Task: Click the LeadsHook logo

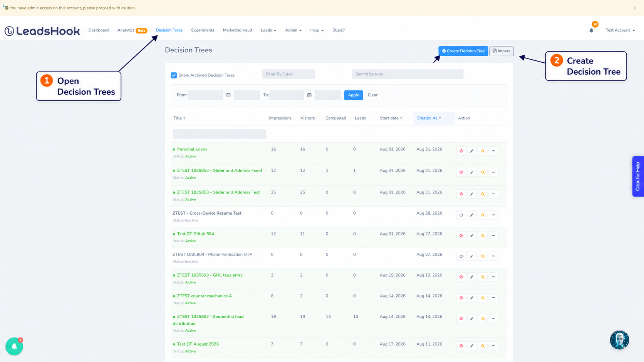Action: click(42, 31)
